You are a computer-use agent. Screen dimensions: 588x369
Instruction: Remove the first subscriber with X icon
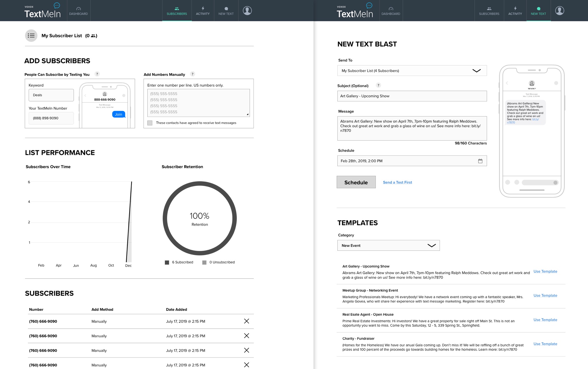coord(246,321)
